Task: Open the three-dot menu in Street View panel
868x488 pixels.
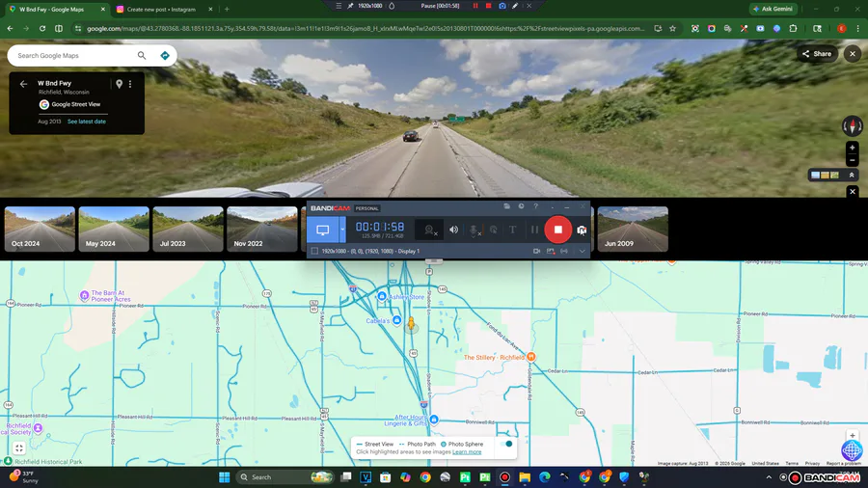Action: tap(130, 84)
